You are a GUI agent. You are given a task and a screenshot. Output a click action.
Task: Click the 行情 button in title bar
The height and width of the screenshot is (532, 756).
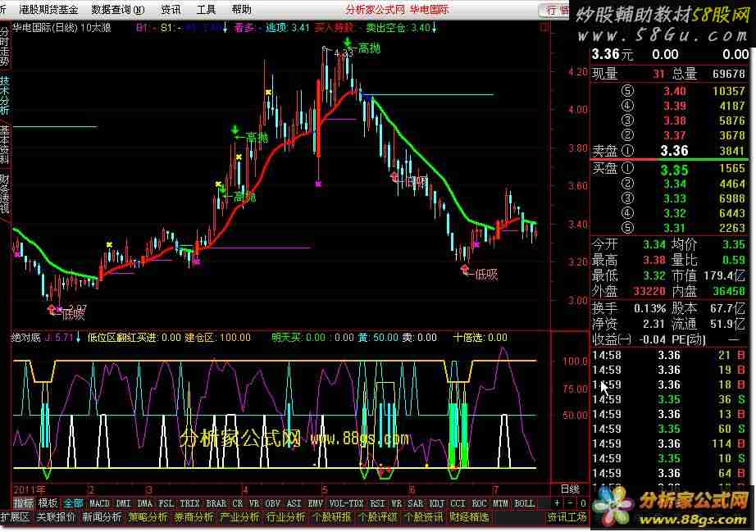click(557, 10)
